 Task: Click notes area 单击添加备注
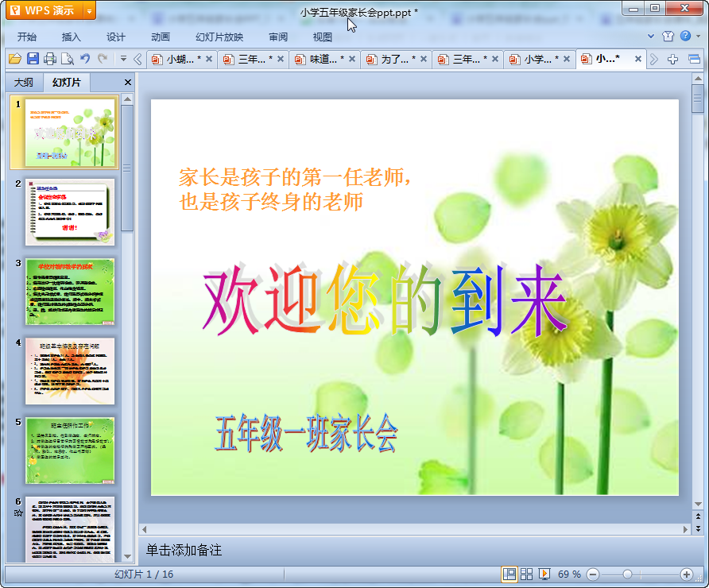184,550
